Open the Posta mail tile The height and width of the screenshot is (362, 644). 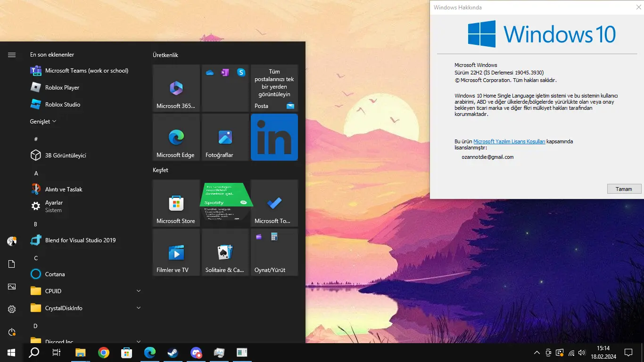(x=274, y=88)
